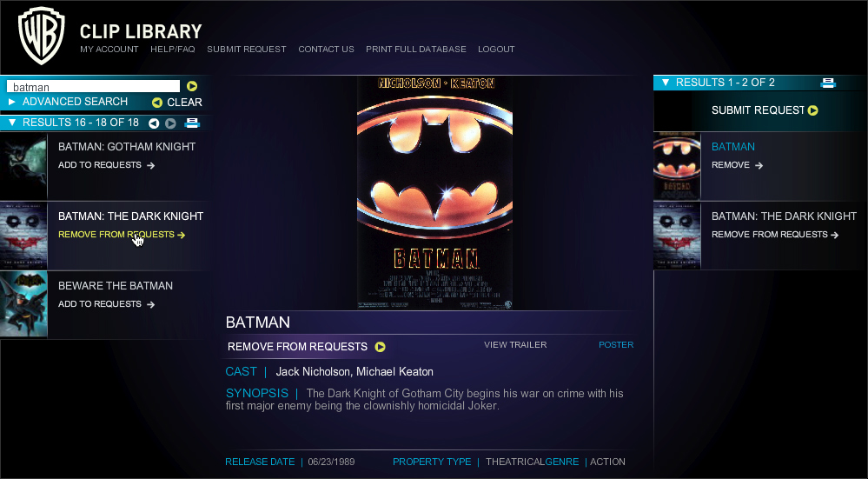The width and height of the screenshot is (868, 479).
Task: Go to previous results page arrow
Action: (154, 123)
